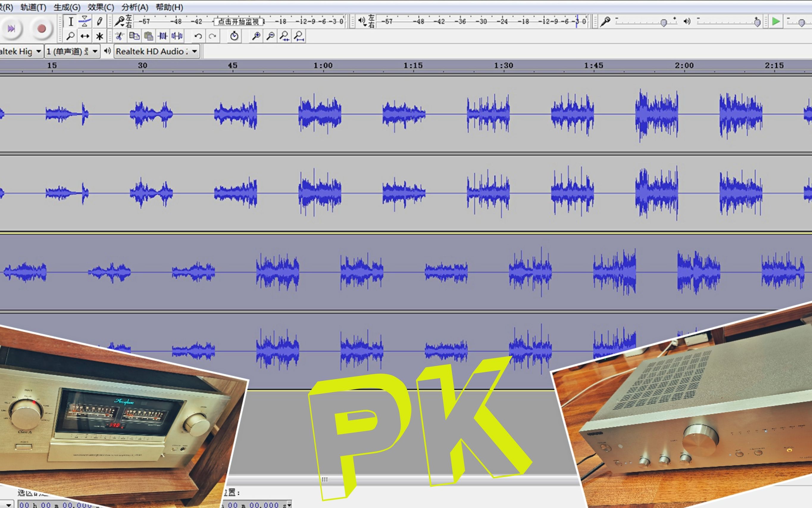
Task: Open the 1 (单声道) channels dropdown
Action: click(72, 52)
